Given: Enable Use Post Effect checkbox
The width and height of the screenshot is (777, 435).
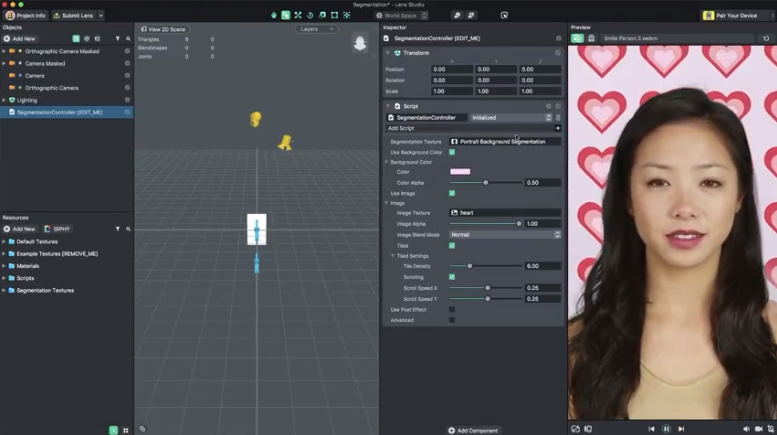Looking at the screenshot, I should [452, 309].
